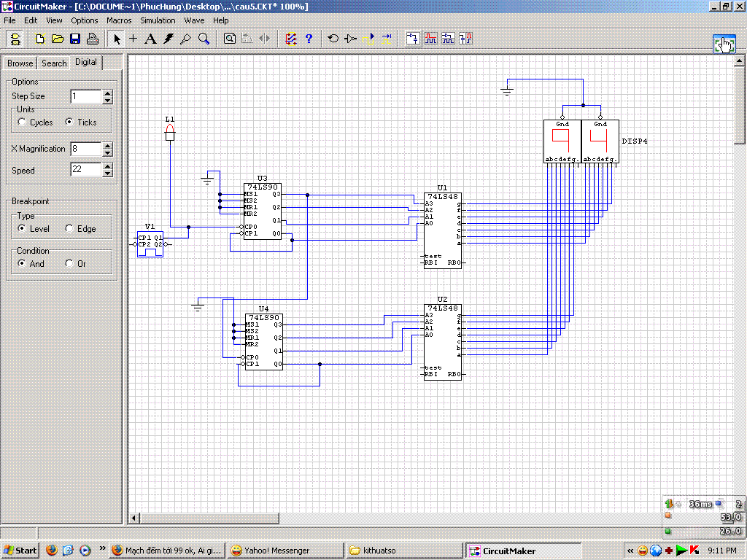Image resolution: width=747 pixels, height=560 pixels.
Task: Click the Step Size input field
Action: (85, 96)
